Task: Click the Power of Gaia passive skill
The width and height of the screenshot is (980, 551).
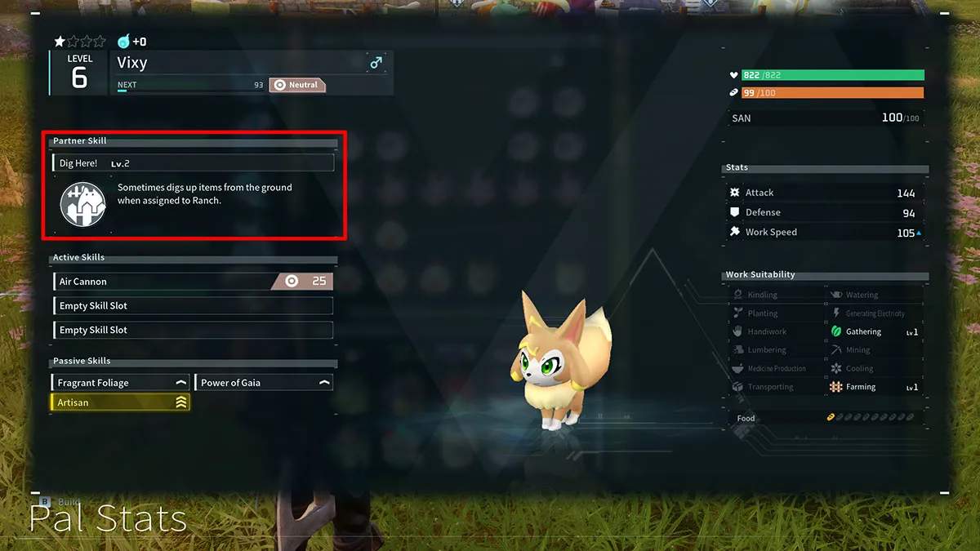Action: pyautogui.click(x=264, y=383)
